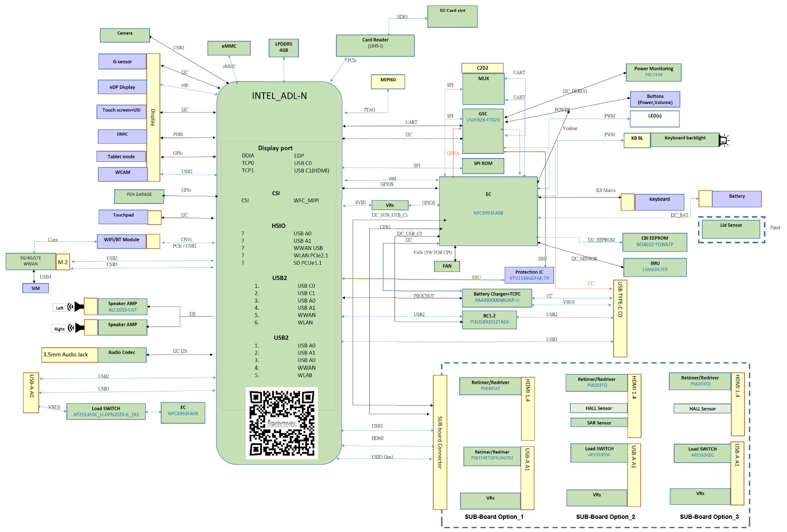Image resolution: width=787 pixels, height=532 pixels.
Task: Click the SIM block
Action: click(35, 288)
